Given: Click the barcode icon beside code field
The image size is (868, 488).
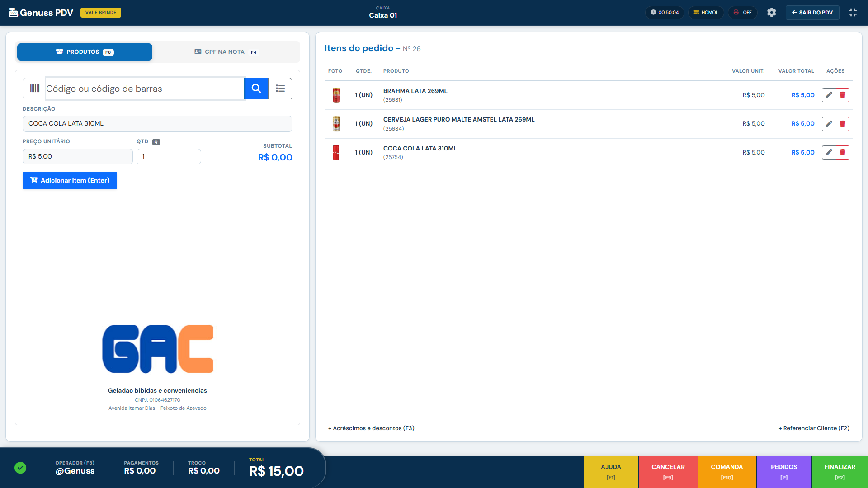Looking at the screenshot, I should tap(34, 89).
